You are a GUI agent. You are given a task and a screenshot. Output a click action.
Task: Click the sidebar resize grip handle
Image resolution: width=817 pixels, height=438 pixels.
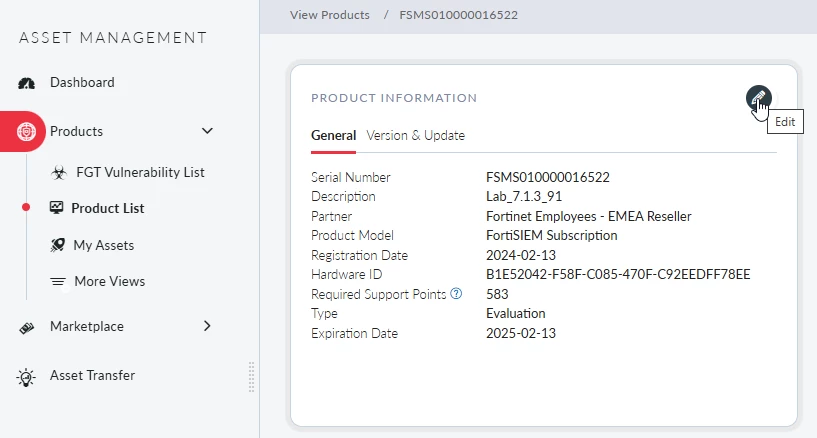click(252, 377)
